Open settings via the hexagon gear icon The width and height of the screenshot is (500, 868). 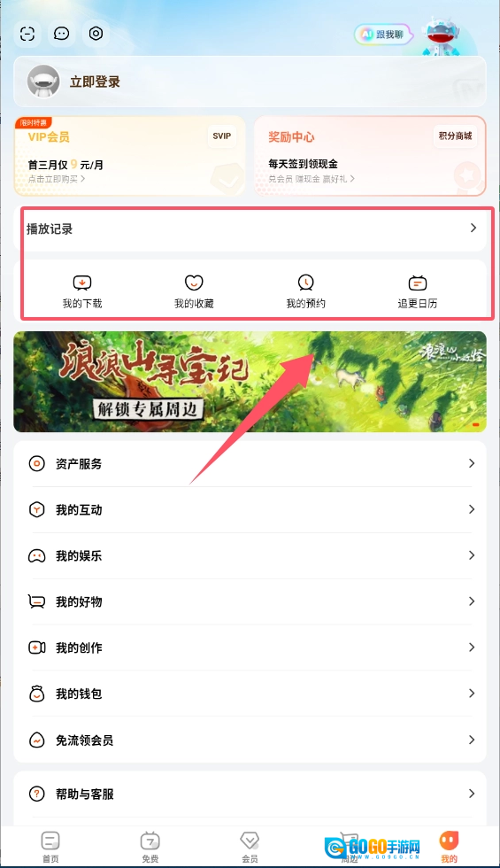(x=96, y=34)
